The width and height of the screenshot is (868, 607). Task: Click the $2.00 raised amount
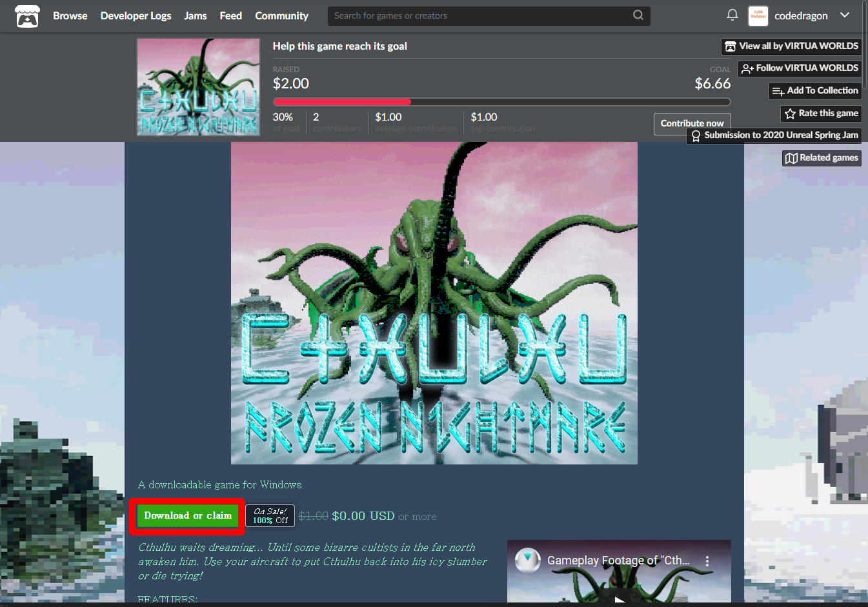(x=291, y=83)
